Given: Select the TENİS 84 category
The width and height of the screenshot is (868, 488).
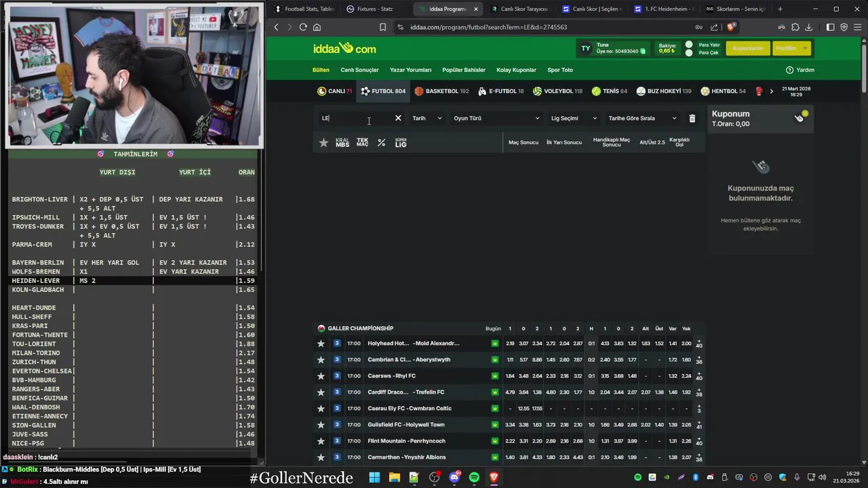Looking at the screenshot, I should [x=609, y=91].
